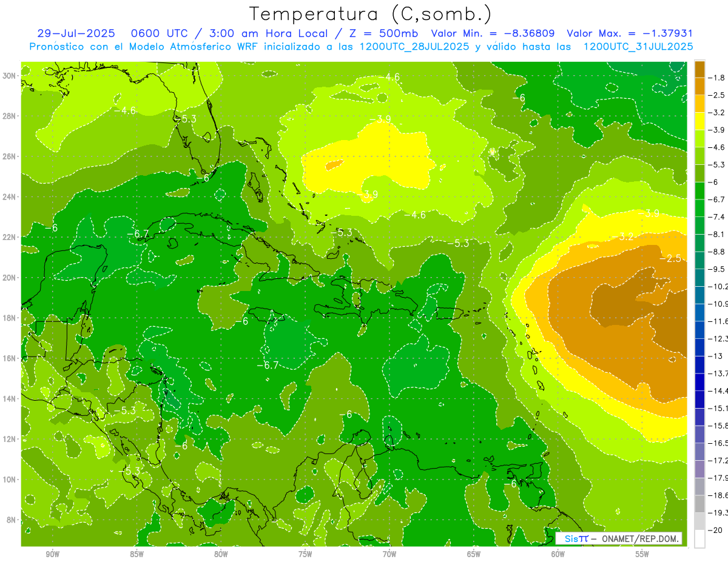Click the "-7.4" colorbar scale label
Viewport: 728px width, 562px height.
(x=716, y=217)
